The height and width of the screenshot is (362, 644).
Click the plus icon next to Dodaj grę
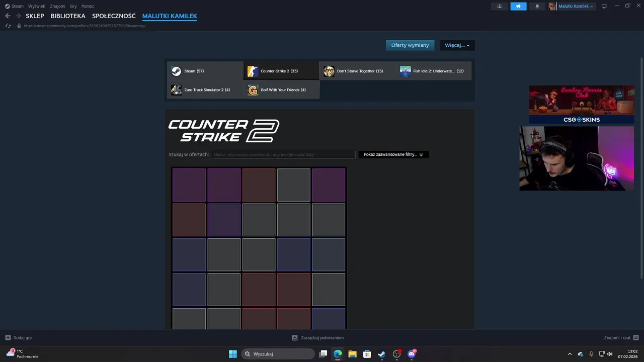coord(8,338)
